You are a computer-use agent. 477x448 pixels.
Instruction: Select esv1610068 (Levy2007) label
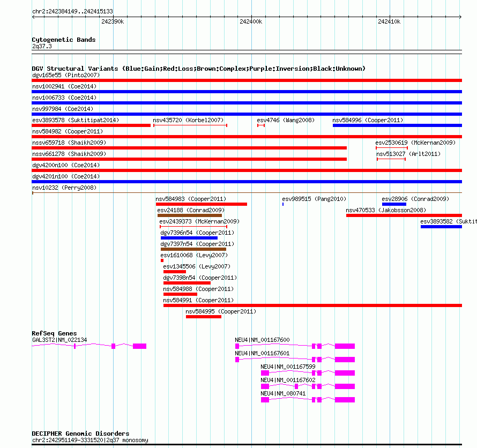tap(194, 255)
